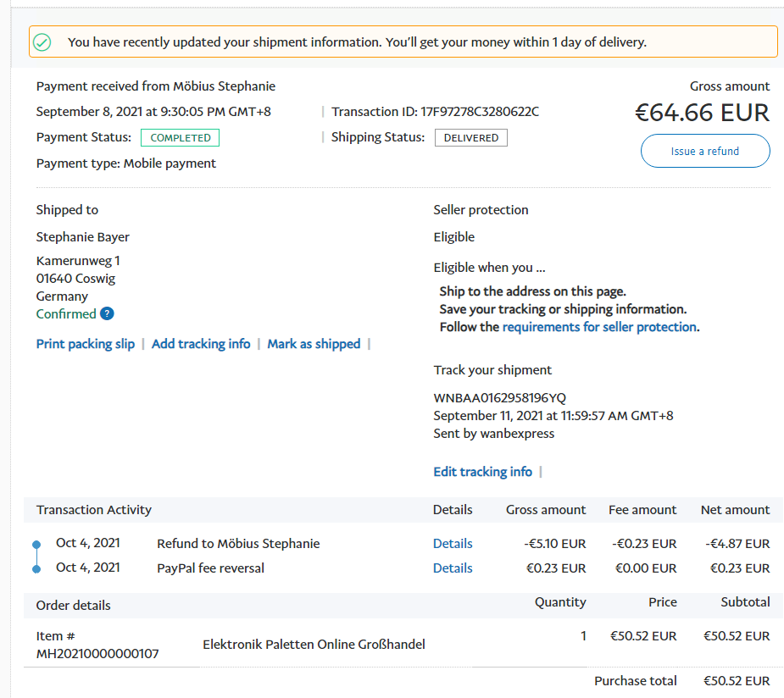The height and width of the screenshot is (698, 784).
Task: Click the tracking number WNBAA0162958196YQ
Action: click(499, 398)
